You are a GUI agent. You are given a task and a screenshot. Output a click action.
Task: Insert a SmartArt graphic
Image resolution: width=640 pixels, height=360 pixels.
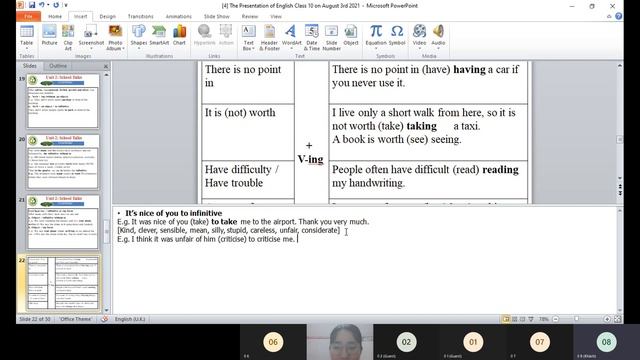click(159, 36)
